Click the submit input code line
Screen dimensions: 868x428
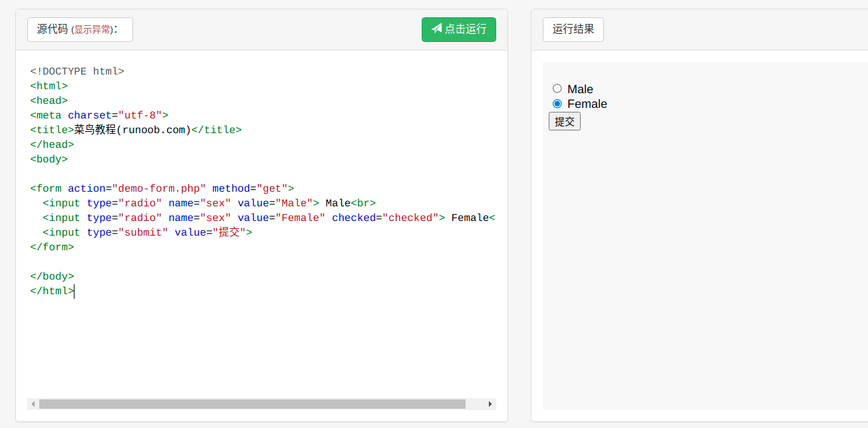tap(147, 232)
